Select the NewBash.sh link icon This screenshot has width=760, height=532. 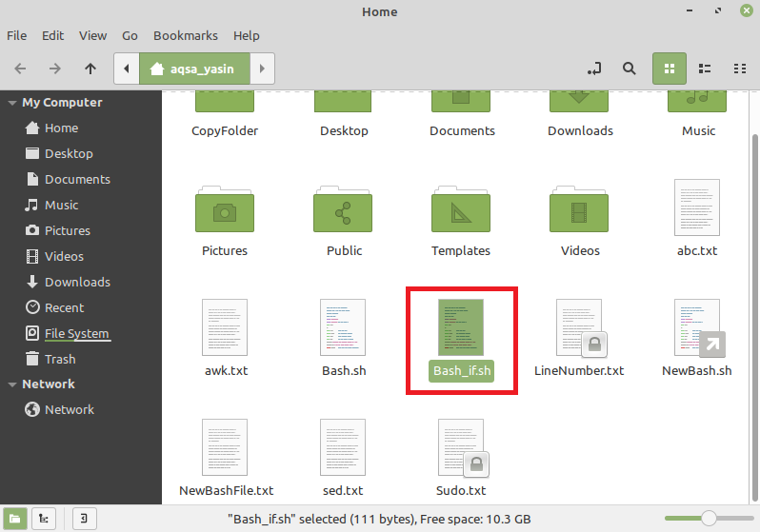698,327
